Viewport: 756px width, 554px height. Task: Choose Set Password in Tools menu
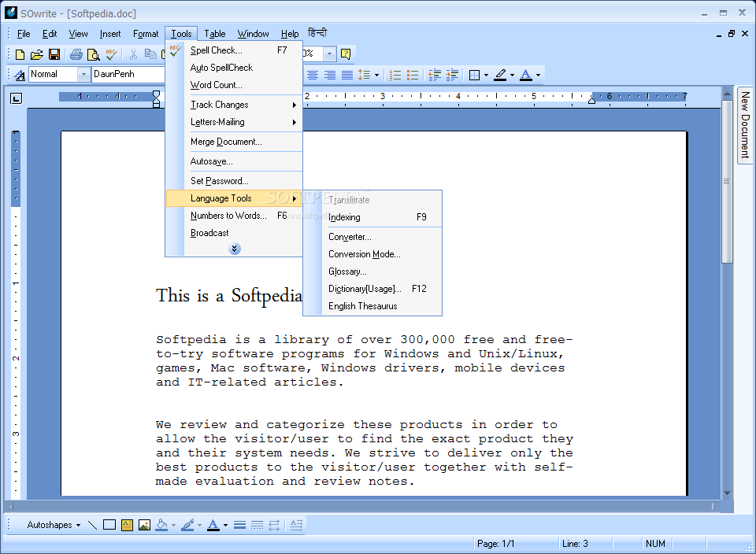coord(235,181)
